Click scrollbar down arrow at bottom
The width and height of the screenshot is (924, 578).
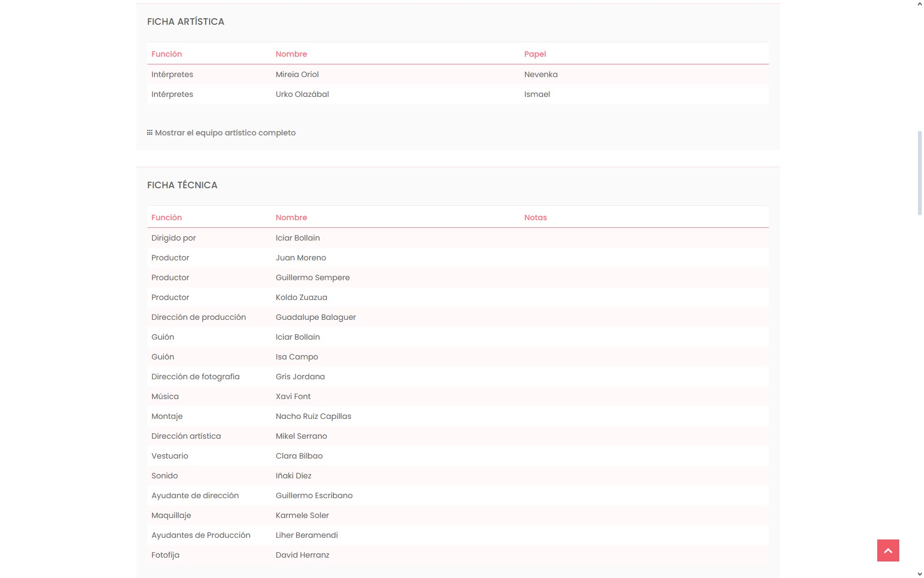(920, 574)
